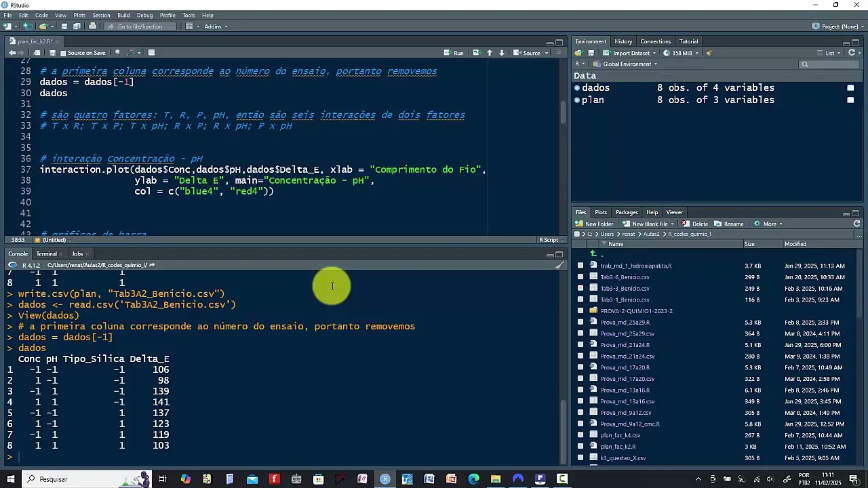Viewport: 868px width, 488px height.
Task: Click Refresh icon in Environment pane
Action: [x=853, y=53]
